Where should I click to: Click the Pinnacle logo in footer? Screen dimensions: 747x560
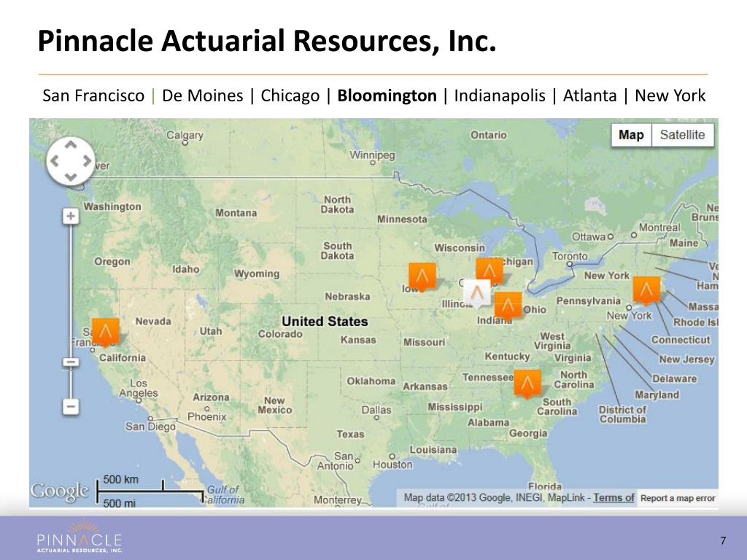coord(80,537)
